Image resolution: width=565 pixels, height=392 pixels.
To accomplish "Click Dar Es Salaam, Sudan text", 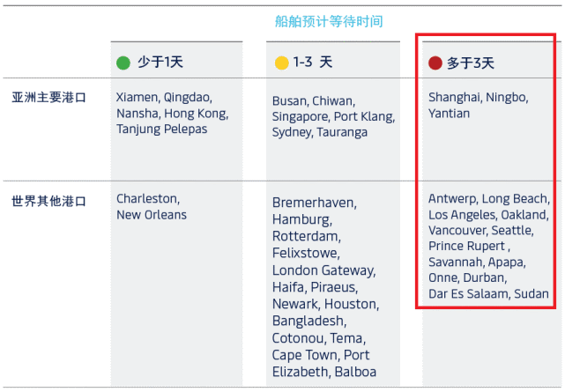I will [x=488, y=293].
